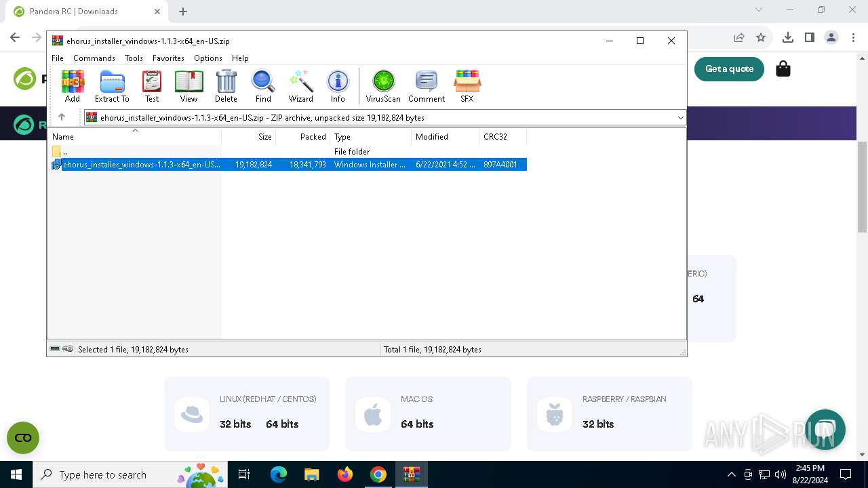The image size is (868, 488).
Task: Open Chrome three-dot menu
Action: [x=853, y=37]
